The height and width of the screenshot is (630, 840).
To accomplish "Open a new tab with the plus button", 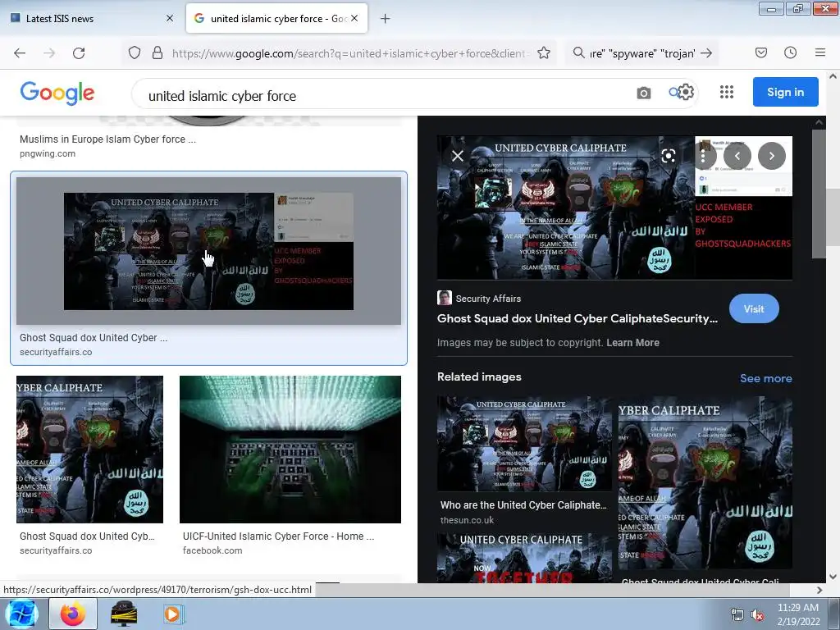I will point(385,19).
